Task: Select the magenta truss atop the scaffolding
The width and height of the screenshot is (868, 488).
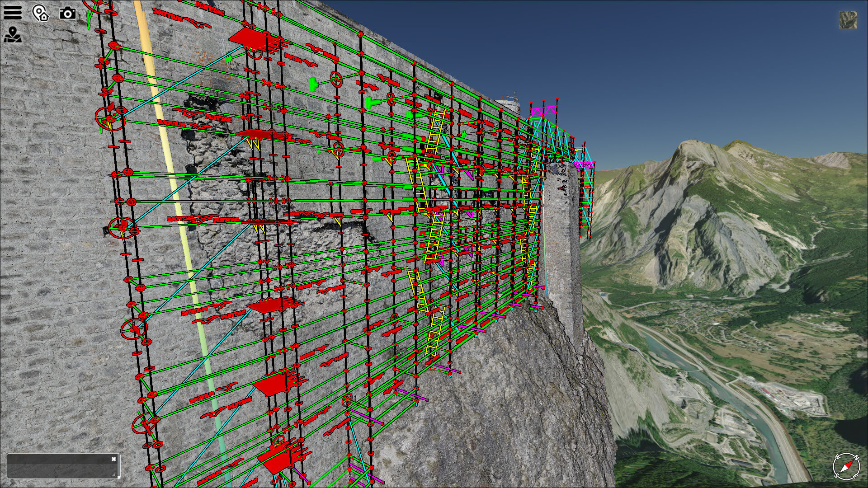Action: (x=543, y=111)
